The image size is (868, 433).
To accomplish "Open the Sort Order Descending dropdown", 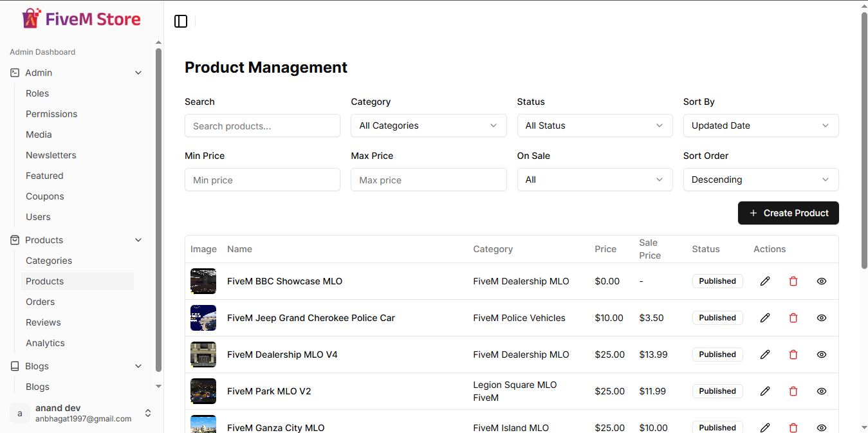I will (761, 180).
